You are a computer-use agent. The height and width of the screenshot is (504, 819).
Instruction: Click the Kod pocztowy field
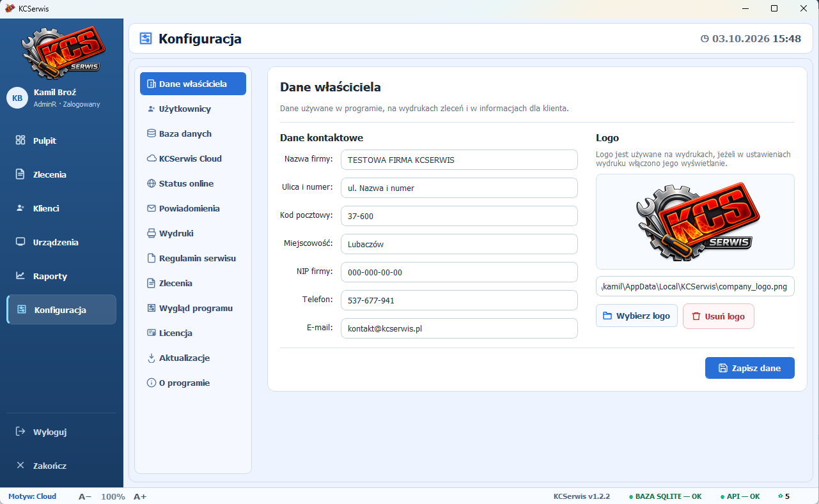[x=459, y=216]
